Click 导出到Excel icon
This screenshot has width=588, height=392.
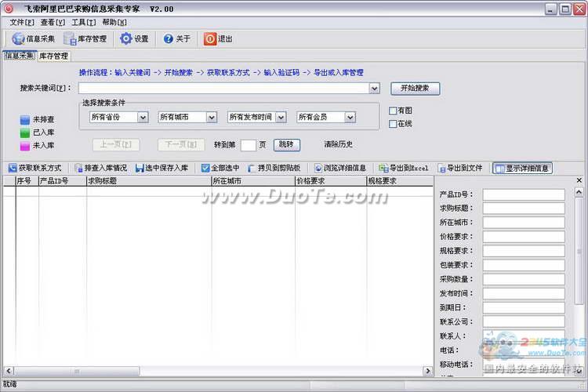[x=383, y=168]
